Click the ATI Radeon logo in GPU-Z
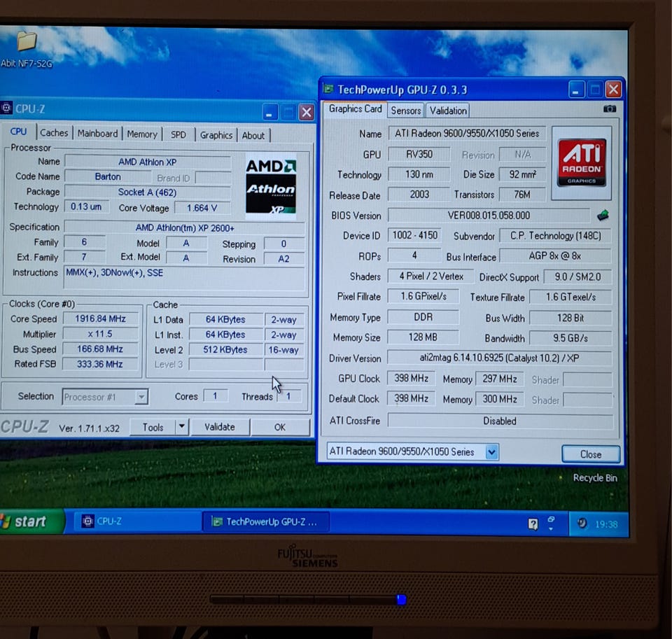This screenshot has height=639, width=672. pyautogui.click(x=582, y=163)
